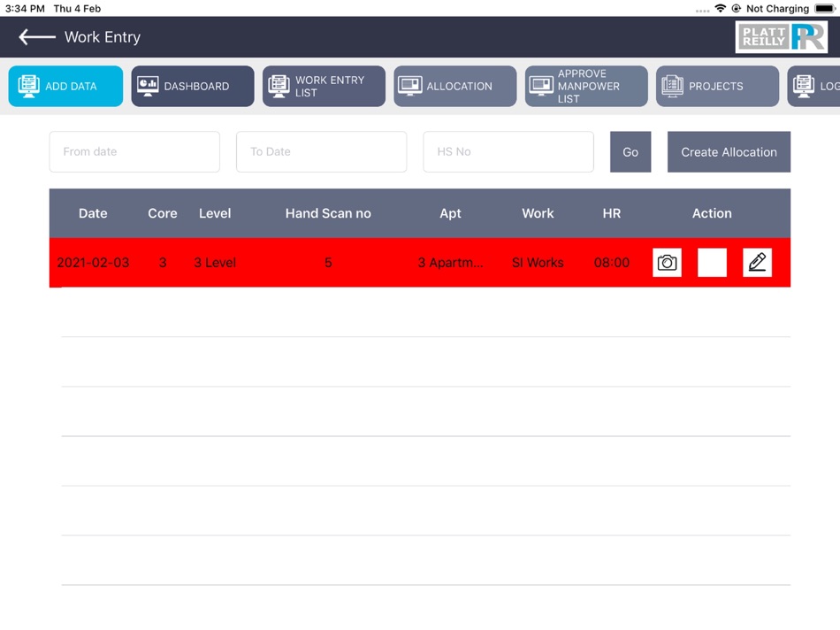Open the From date field
Viewport: 840px width, 630px height.
pos(134,151)
